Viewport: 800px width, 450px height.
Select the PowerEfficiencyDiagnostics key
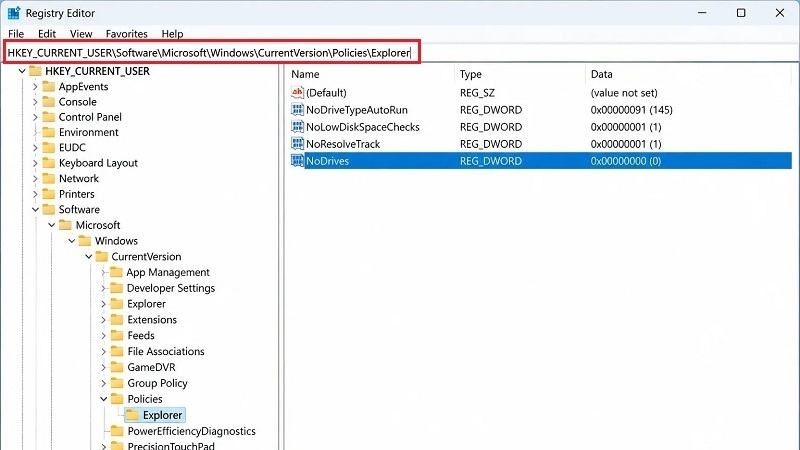pos(191,431)
